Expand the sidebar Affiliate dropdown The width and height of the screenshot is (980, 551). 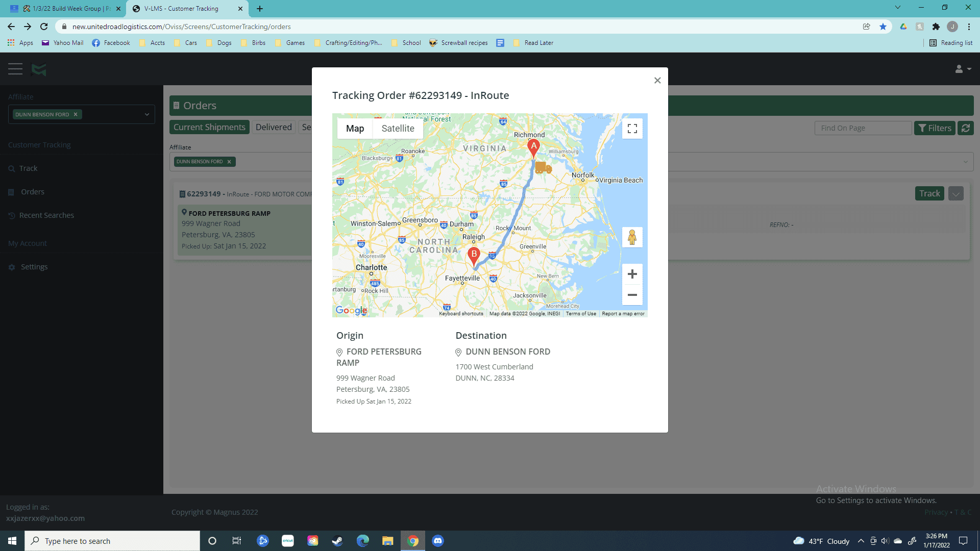(x=146, y=114)
